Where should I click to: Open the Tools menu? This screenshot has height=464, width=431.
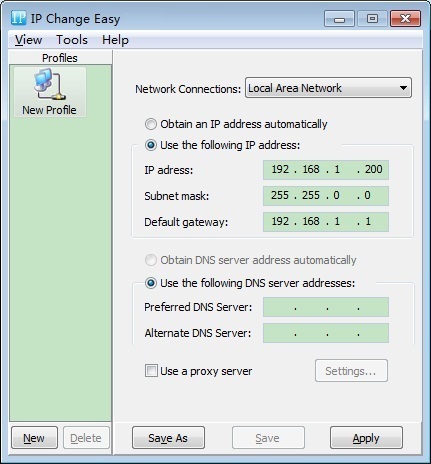(x=72, y=40)
